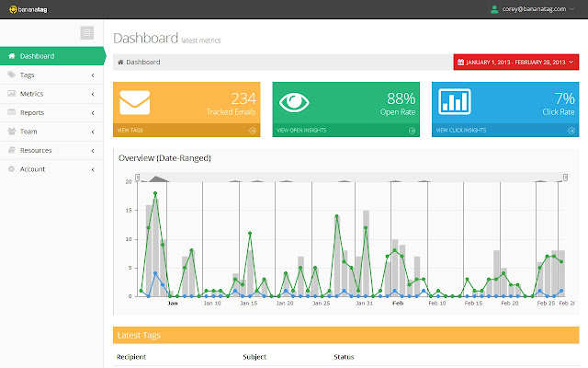This screenshot has width=588, height=368.
Task: Click the arrow icon beside View Click Insights
Action: point(571,131)
